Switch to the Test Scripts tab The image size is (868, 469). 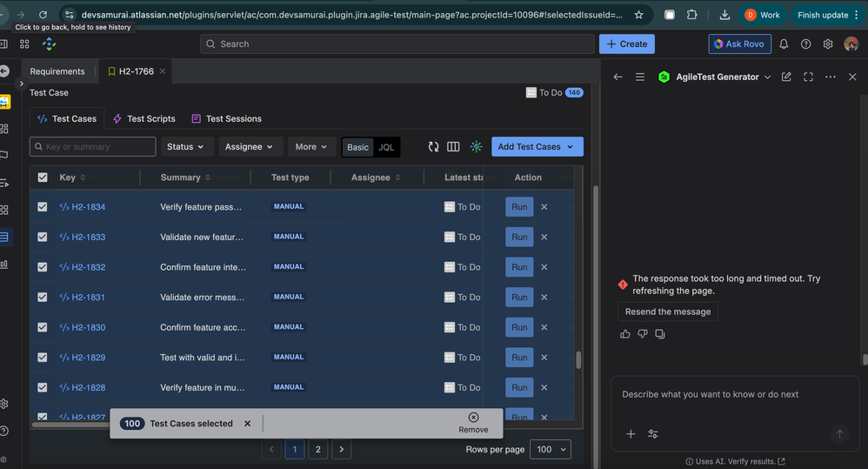(144, 118)
